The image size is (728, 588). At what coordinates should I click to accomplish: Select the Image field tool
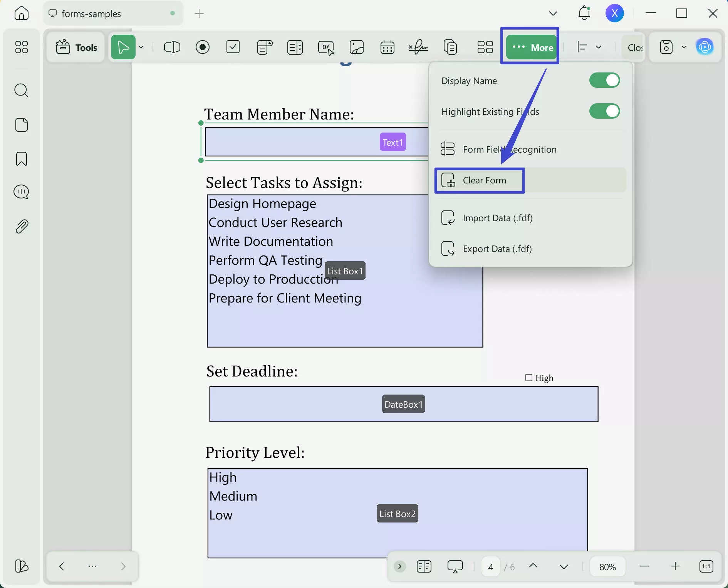pyautogui.click(x=356, y=47)
